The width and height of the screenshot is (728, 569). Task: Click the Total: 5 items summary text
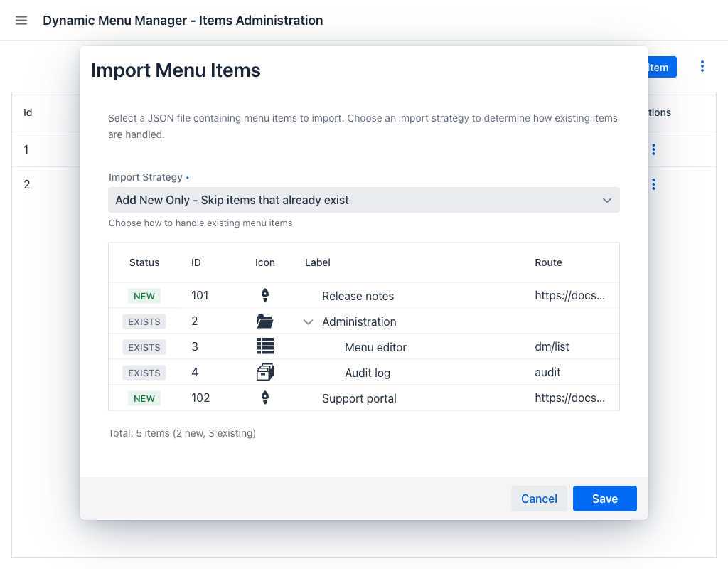click(182, 433)
